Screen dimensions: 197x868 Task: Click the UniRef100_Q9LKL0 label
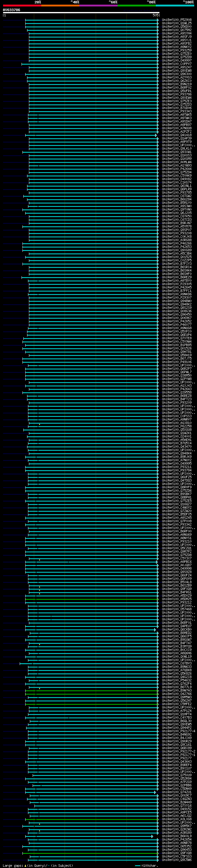176,149
